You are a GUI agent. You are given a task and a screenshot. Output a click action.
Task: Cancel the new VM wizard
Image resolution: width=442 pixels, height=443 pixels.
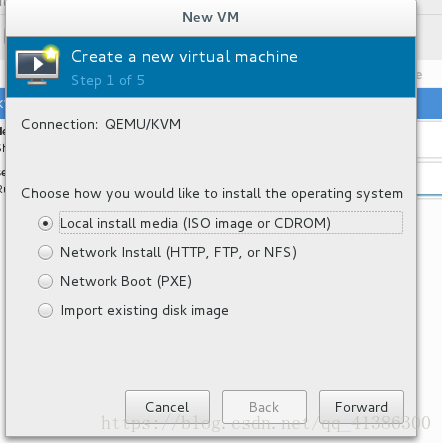pos(167,407)
